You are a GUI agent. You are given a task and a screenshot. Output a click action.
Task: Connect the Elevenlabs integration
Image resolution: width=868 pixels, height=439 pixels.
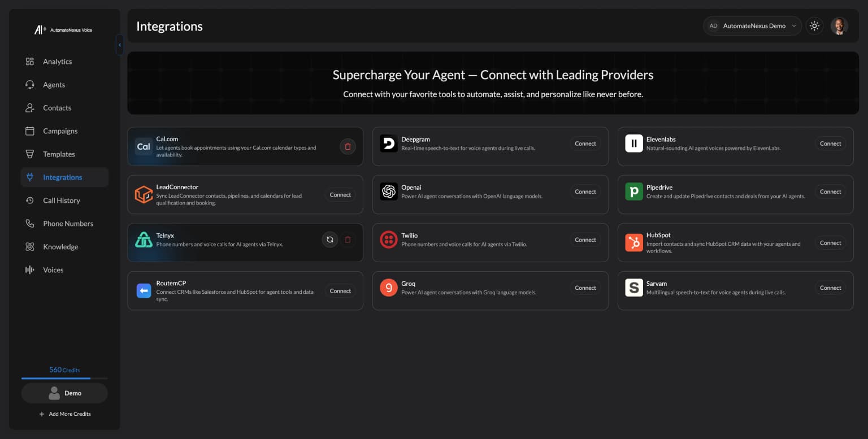click(x=831, y=144)
